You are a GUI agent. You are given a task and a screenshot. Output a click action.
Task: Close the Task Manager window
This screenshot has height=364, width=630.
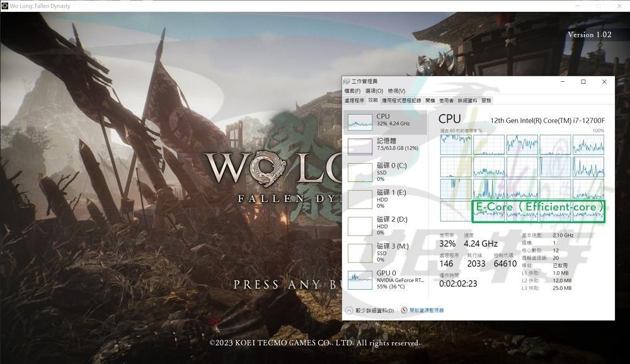pos(604,82)
